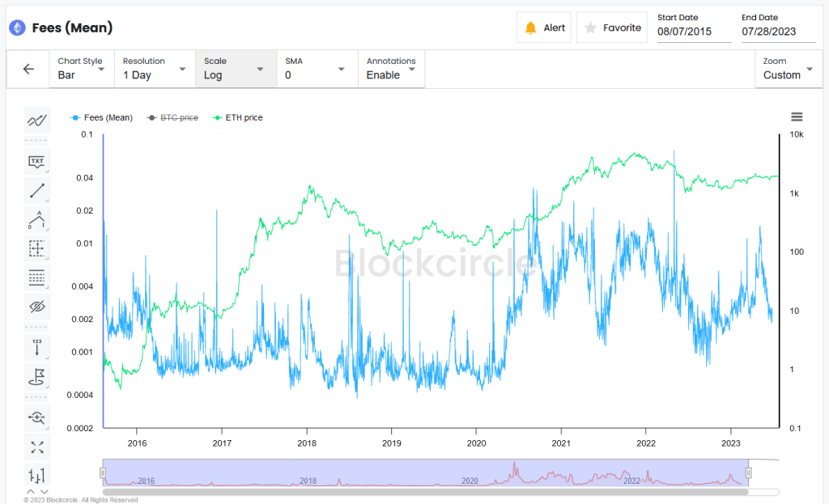The width and height of the screenshot is (829, 504).
Task: Open the chart hamburger menu
Action: click(x=797, y=117)
